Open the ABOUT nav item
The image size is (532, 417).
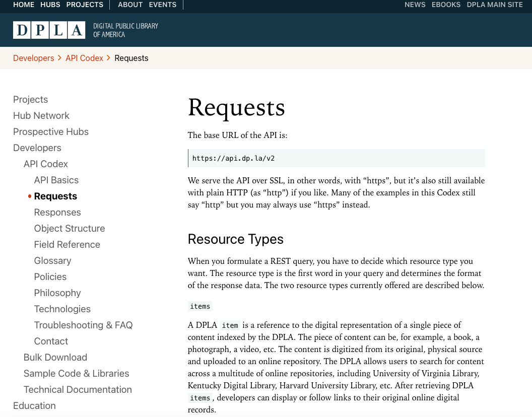[130, 5]
